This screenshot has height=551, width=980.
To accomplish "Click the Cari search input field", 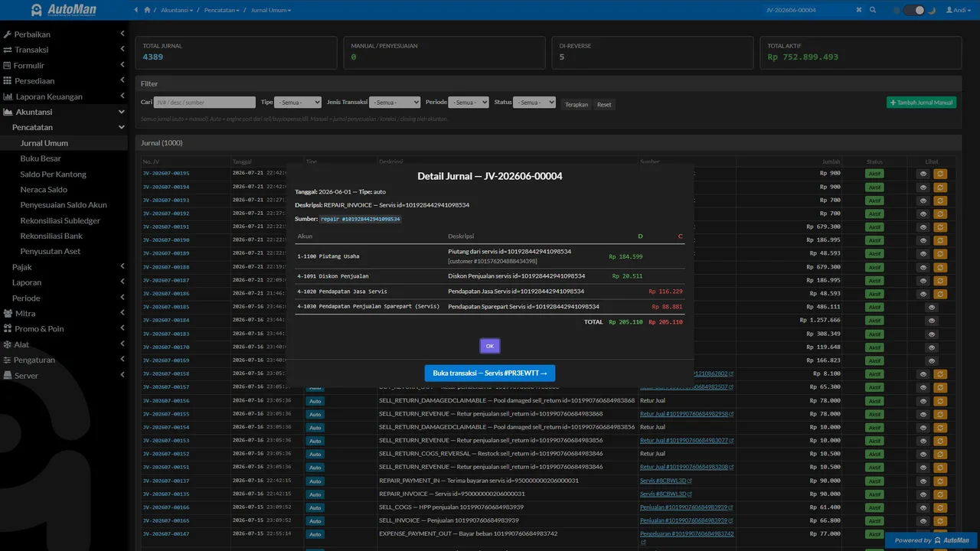I will click(204, 102).
